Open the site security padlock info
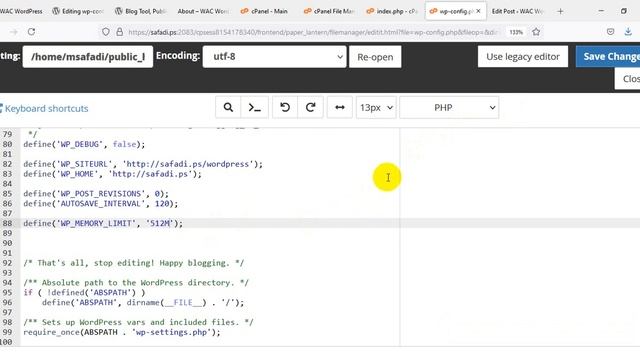This screenshot has width=640, height=360. [120, 32]
